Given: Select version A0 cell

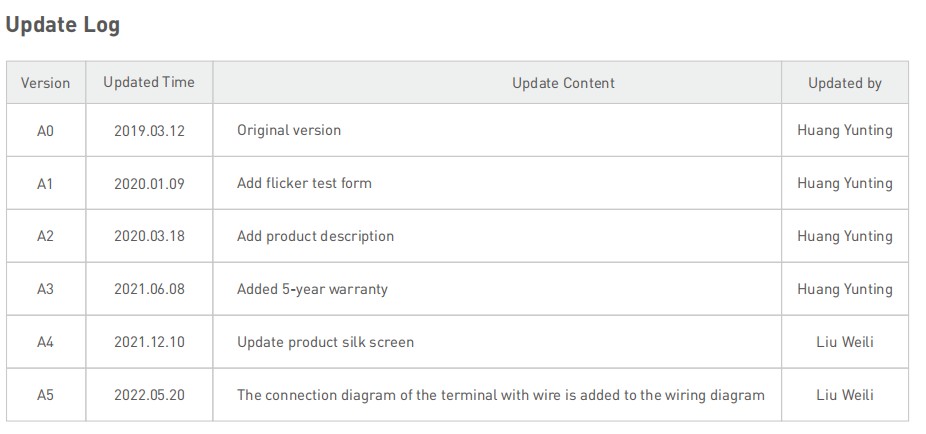Looking at the screenshot, I should tap(45, 130).
